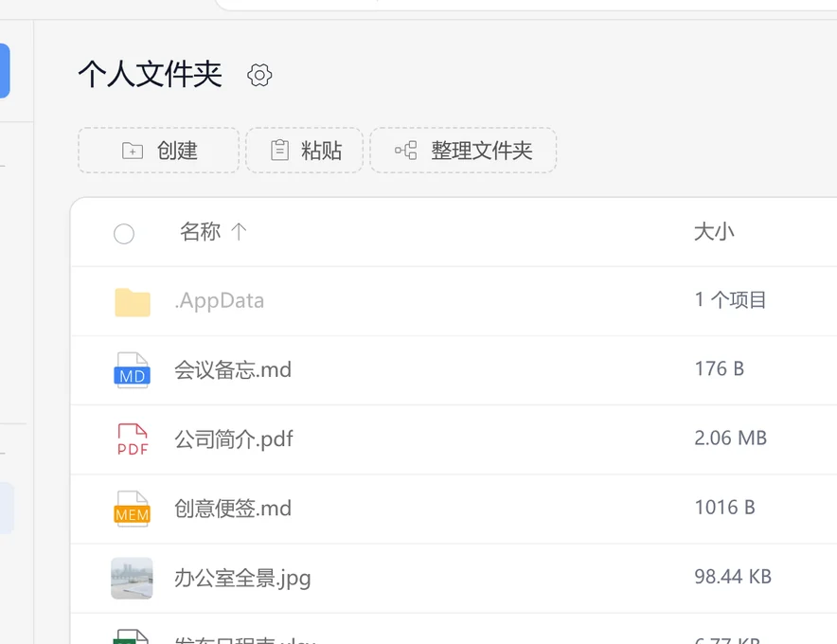The image size is (837, 644).
Task: Click the tree icon in 整理文件夹
Action: click(405, 150)
